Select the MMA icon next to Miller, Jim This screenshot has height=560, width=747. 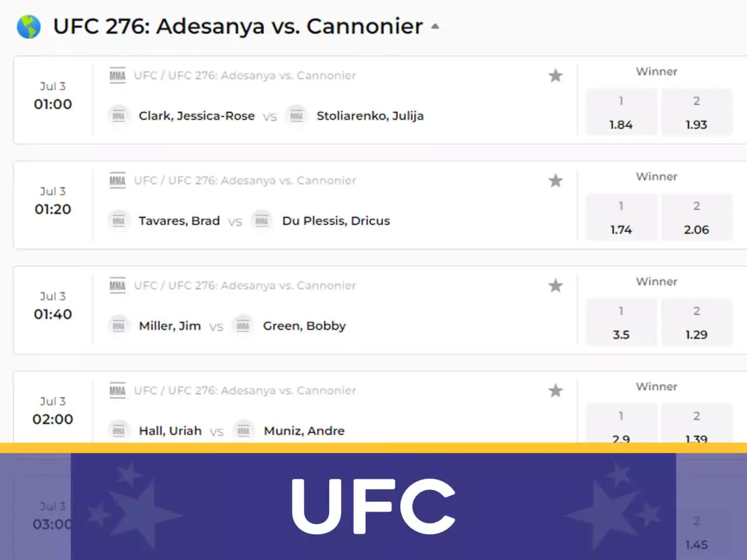pyautogui.click(x=119, y=325)
